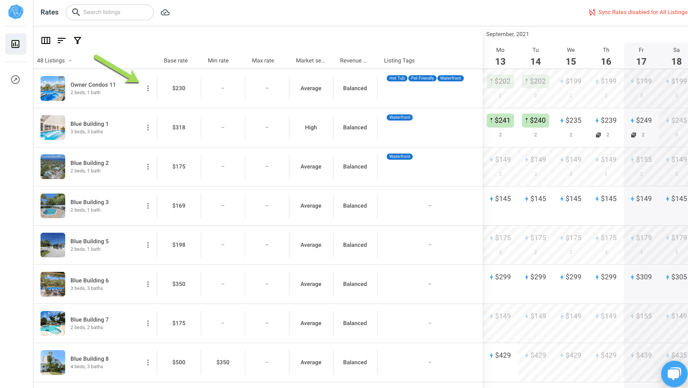Open Blue Building 6 three-dot menu

(148, 284)
